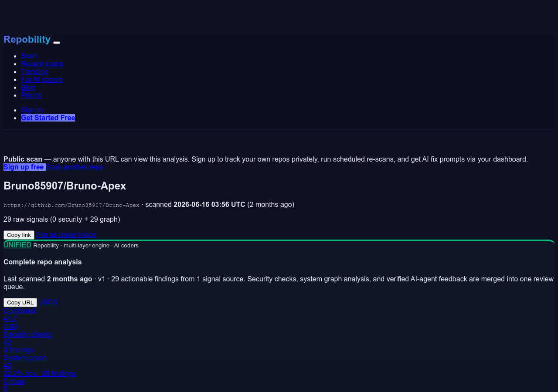Screen dimensions: 558x392
Task: Open the File as issue link
Action: click(x=56, y=234)
